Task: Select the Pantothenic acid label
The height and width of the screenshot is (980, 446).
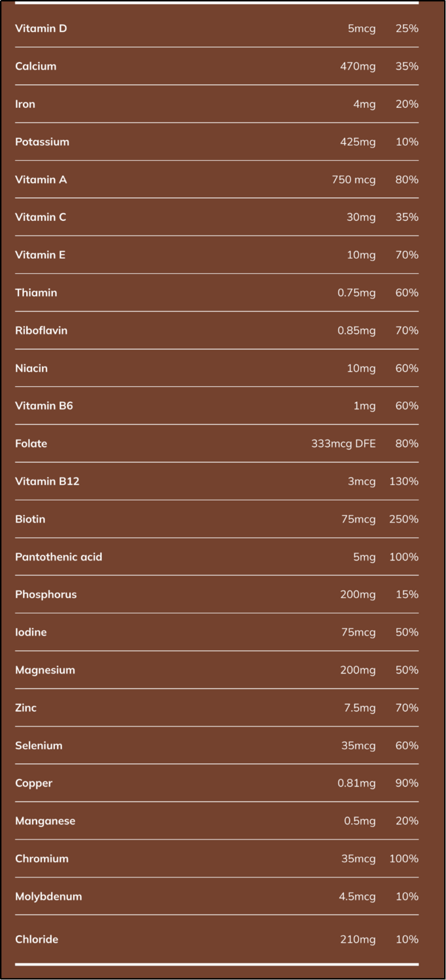Action: [x=59, y=557]
